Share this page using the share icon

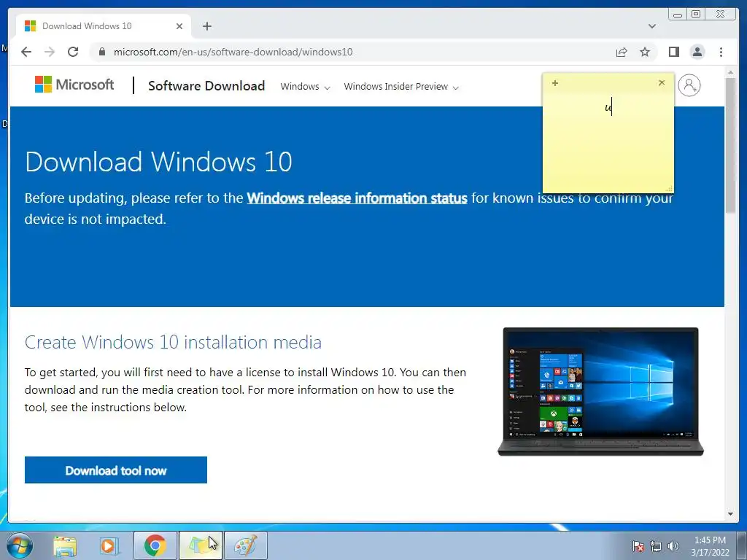tap(622, 52)
